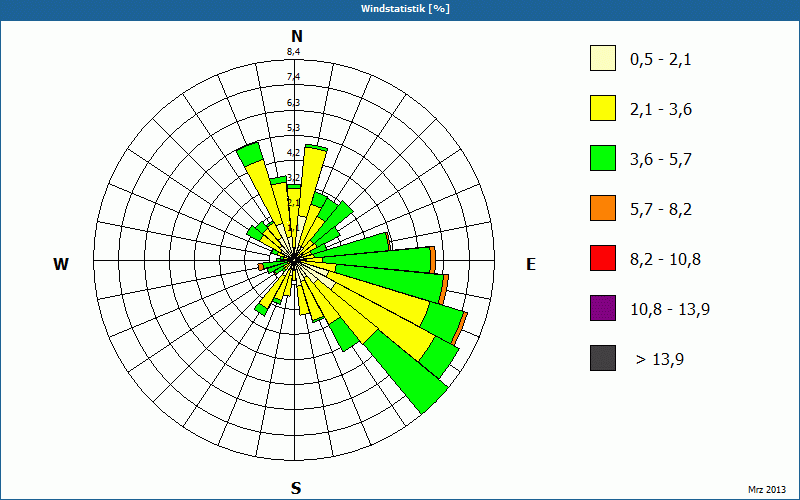Click the 10,8 - 13,9 purple legend swatch
This screenshot has height=500, width=800.
603,308
